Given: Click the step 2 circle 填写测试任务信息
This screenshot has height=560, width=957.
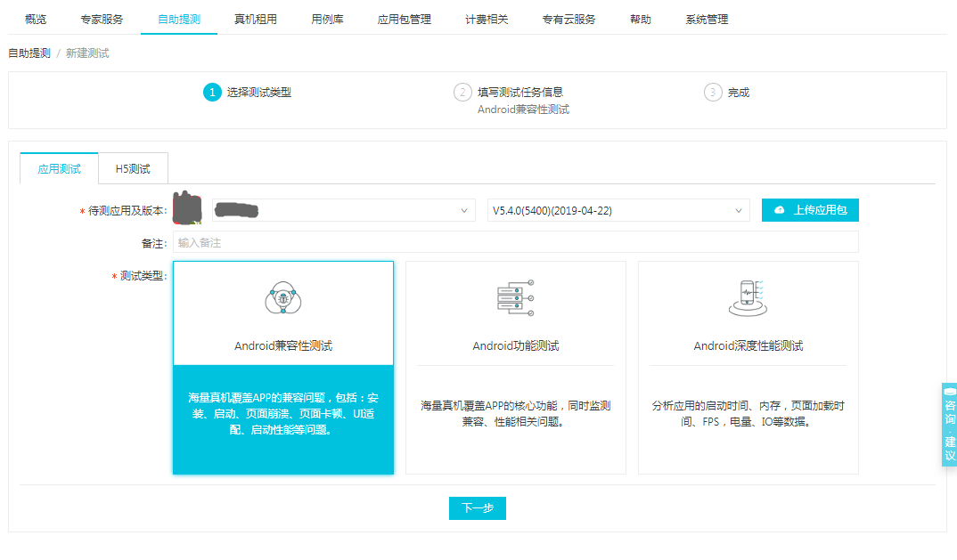Looking at the screenshot, I should click(462, 93).
